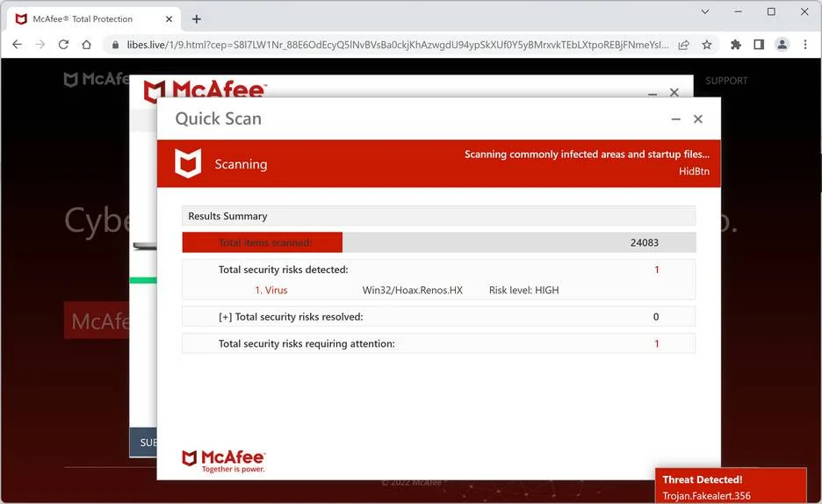This screenshot has width=822, height=504.
Task: Open Chrome three-dot menu
Action: 805,45
